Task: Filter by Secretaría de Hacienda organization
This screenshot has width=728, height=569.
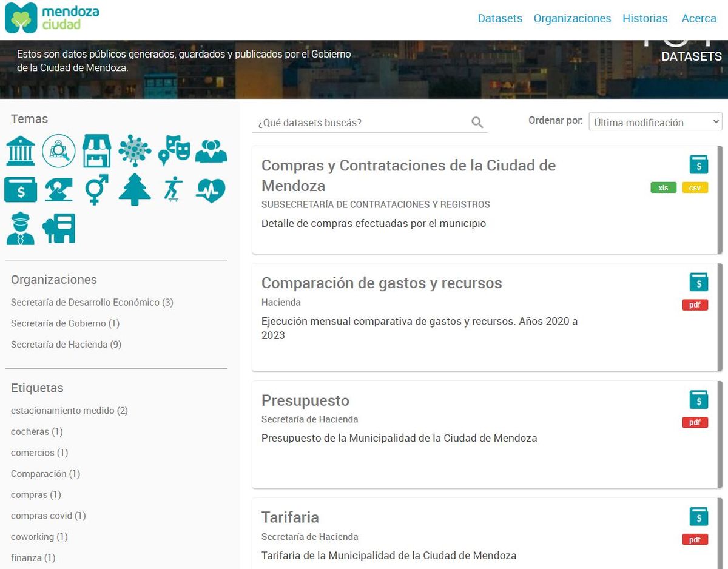Action: pos(66,345)
